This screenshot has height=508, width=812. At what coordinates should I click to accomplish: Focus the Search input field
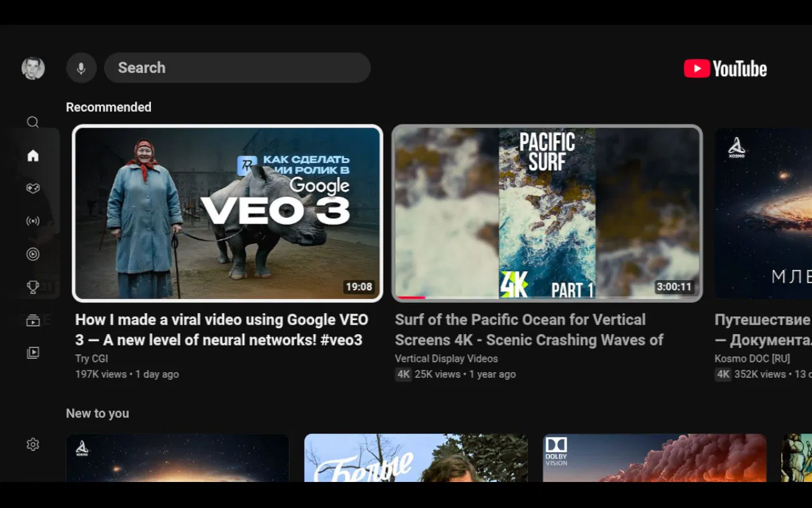coord(237,68)
